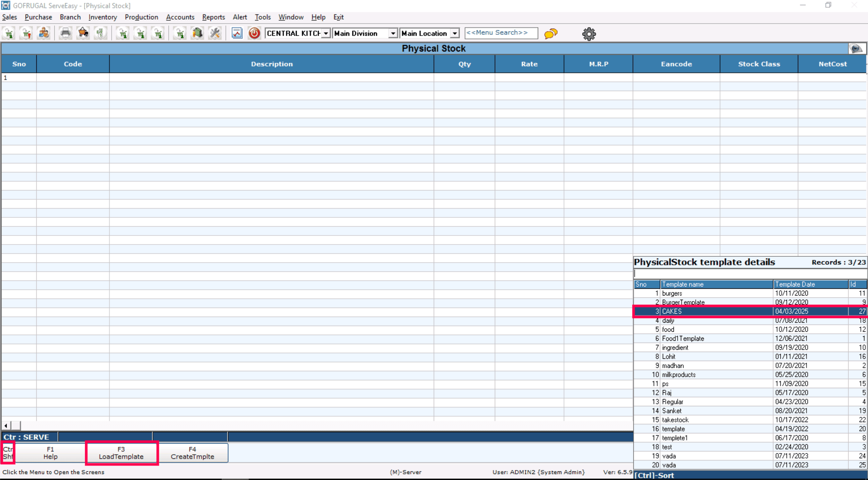This screenshot has height=480, width=868.
Task: Expand the Main Location dropdown
Action: (455, 33)
